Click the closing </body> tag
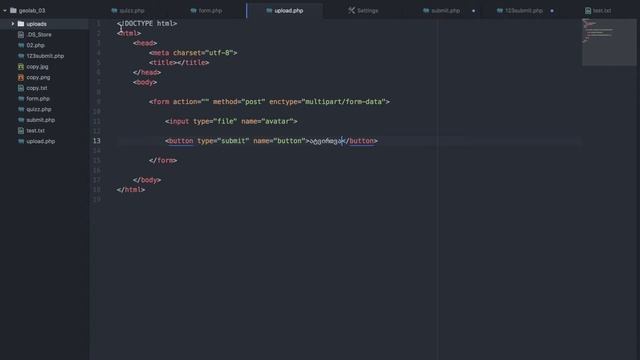The height and width of the screenshot is (360, 640). [147, 180]
